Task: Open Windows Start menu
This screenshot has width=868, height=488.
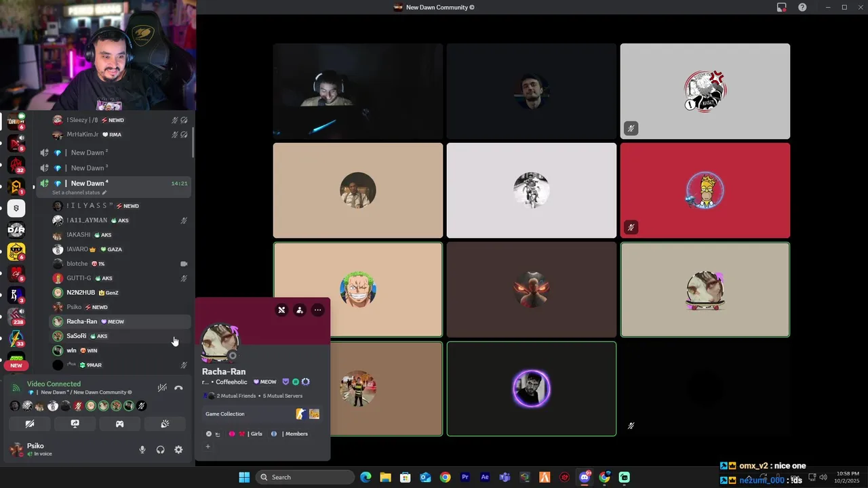Action: coord(244,477)
